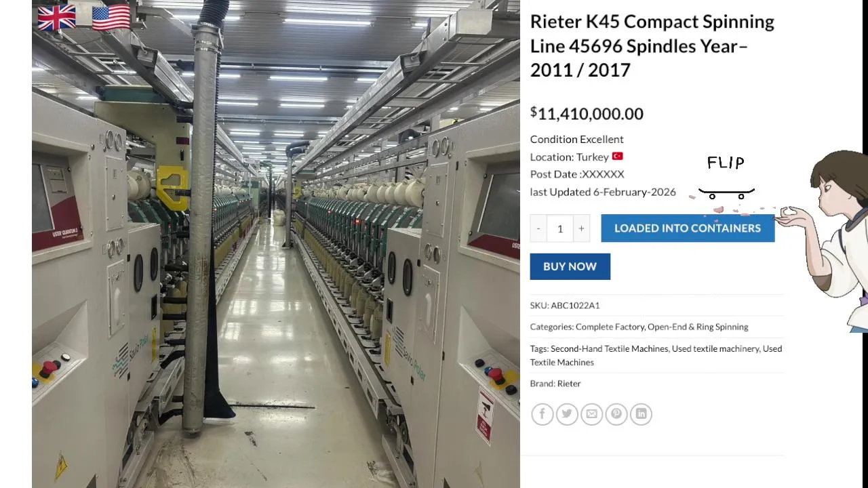Select the US flag language icon
This screenshot has height=488, width=868.
pos(111,18)
